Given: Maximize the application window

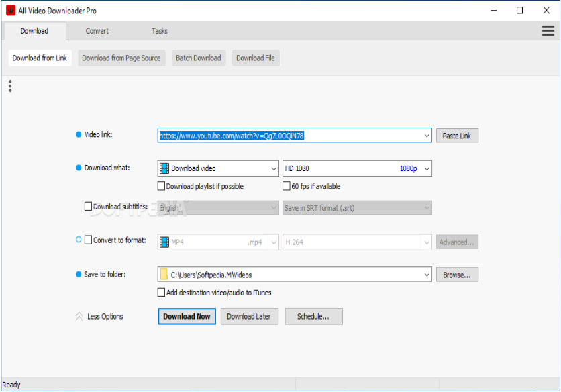Looking at the screenshot, I should (x=520, y=10).
